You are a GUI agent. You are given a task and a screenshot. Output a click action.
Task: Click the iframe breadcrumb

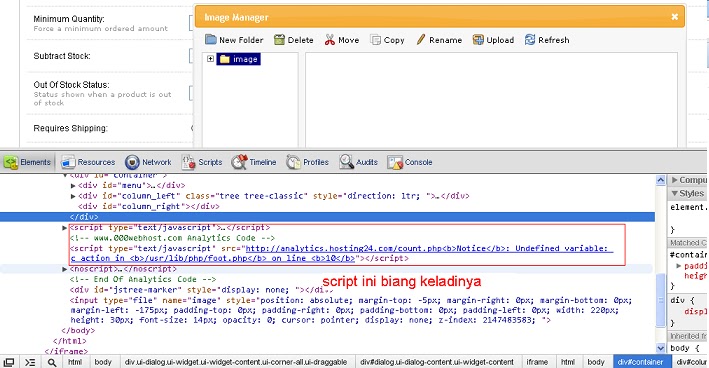pos(537,362)
